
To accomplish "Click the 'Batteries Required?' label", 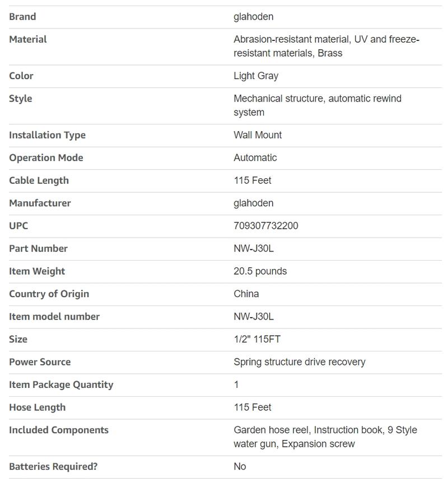I will point(53,466).
